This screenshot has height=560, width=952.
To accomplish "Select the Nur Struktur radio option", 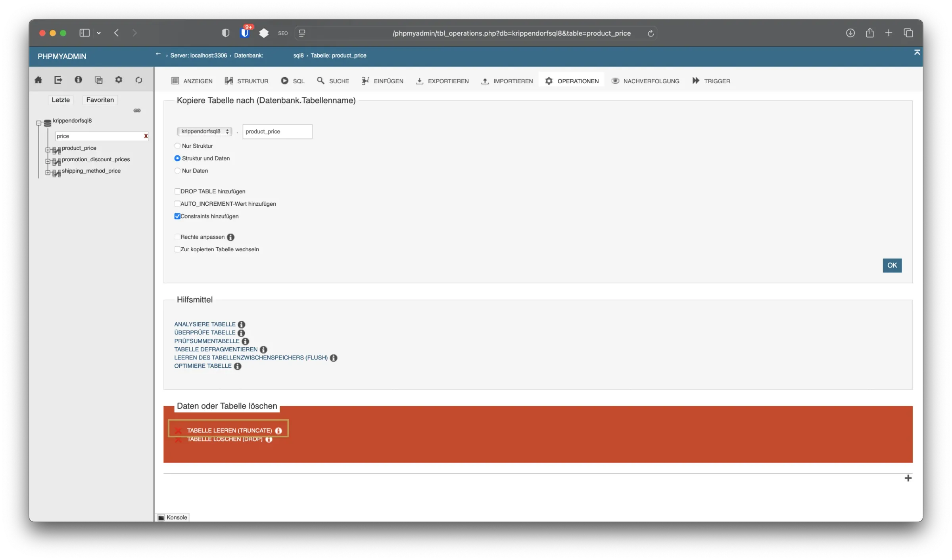I will [x=177, y=146].
